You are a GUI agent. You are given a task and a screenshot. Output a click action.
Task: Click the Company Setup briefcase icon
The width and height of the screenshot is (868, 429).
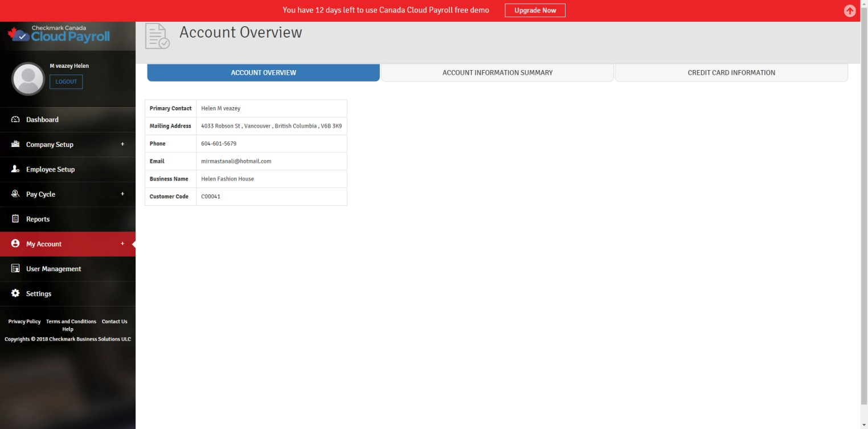click(x=15, y=144)
